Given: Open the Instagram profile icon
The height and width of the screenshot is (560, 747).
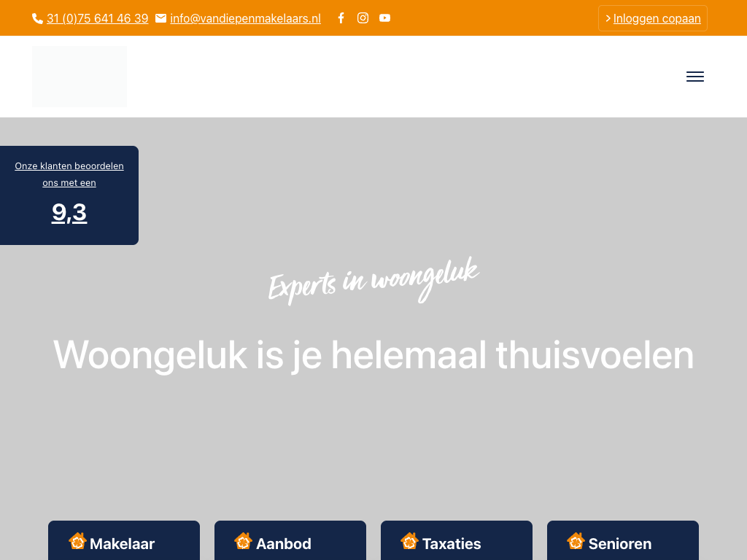Looking at the screenshot, I should click(x=363, y=18).
